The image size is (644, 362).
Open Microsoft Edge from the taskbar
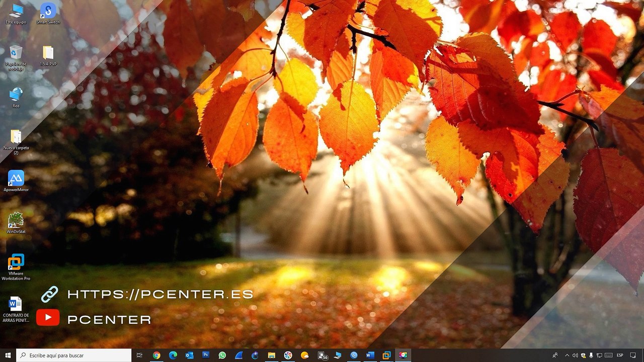point(173,355)
